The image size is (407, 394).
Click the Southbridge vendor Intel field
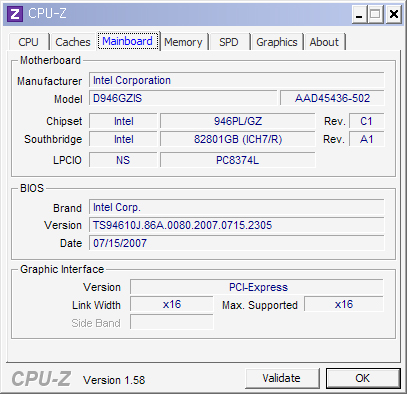(123, 139)
